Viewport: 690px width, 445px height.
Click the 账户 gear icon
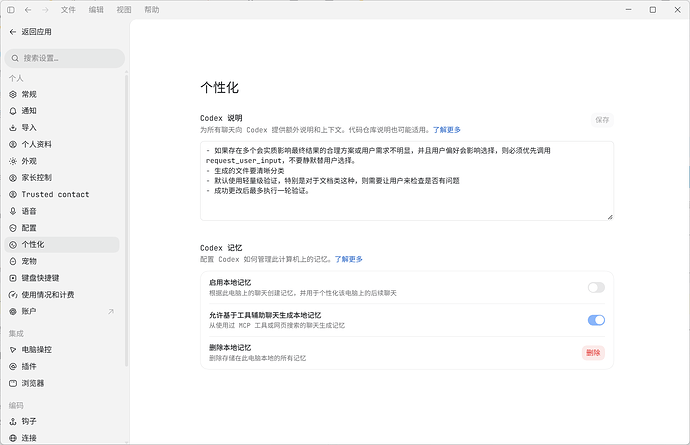[13, 311]
